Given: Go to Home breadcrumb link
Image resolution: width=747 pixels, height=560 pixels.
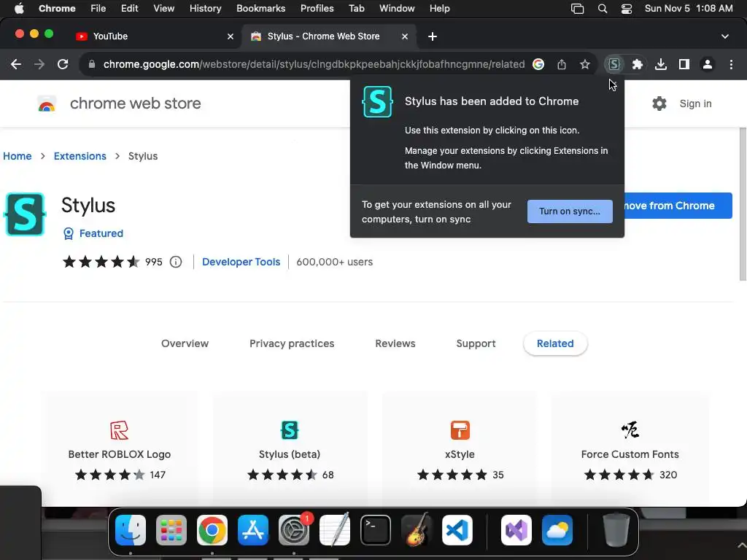Looking at the screenshot, I should (18, 156).
